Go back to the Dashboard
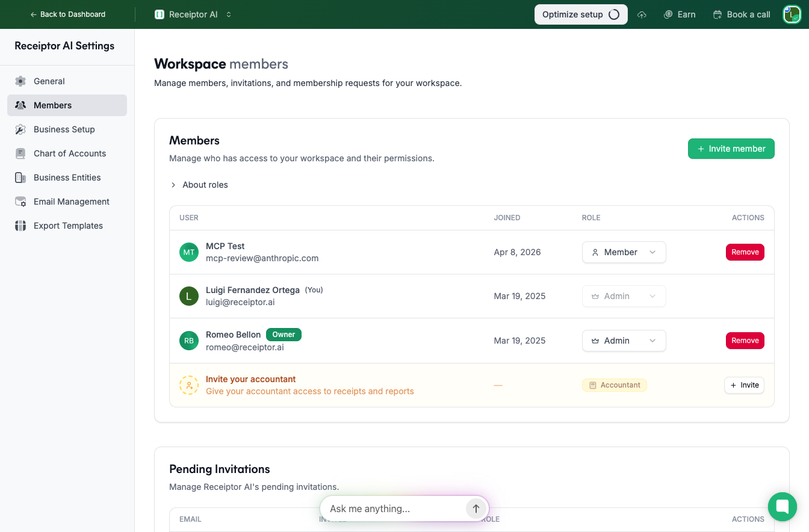This screenshot has width=809, height=532. click(68, 14)
